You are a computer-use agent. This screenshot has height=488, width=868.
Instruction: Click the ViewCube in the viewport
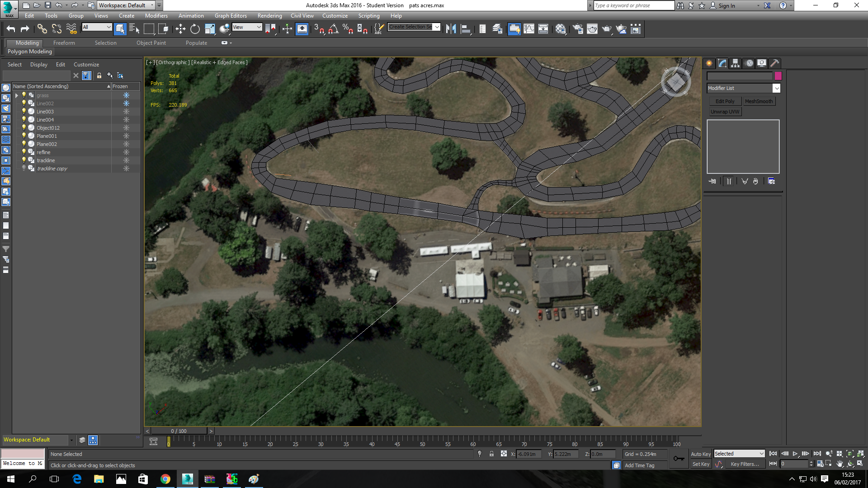(x=676, y=82)
